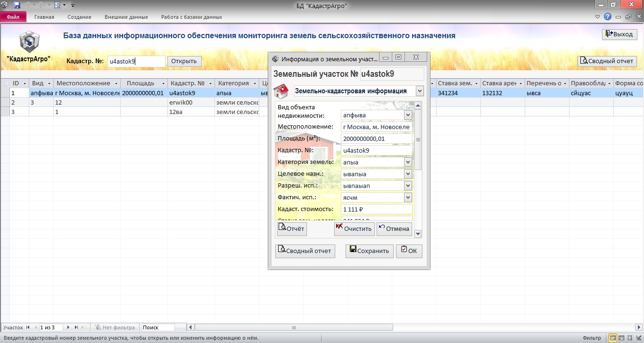Click the horizontal scrollbar left arrow

(x=191, y=327)
